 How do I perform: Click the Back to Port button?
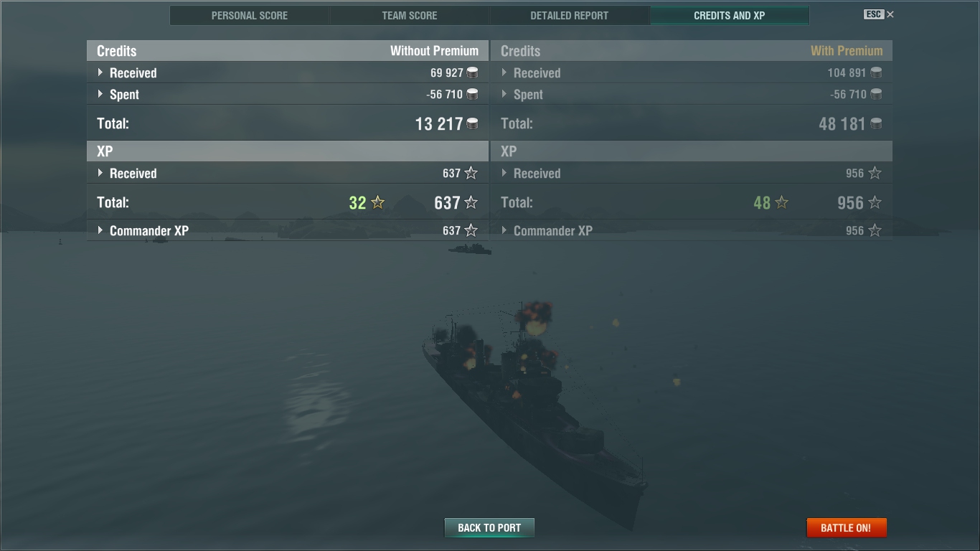pyautogui.click(x=489, y=527)
